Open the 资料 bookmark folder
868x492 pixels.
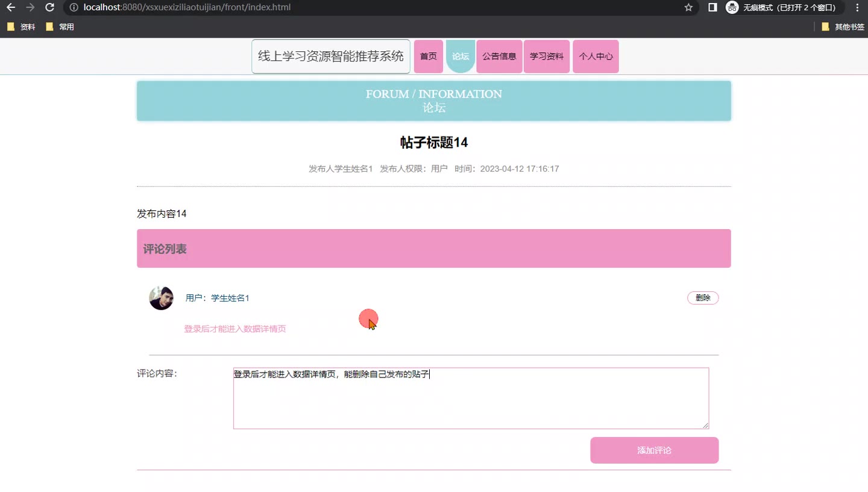(x=22, y=27)
